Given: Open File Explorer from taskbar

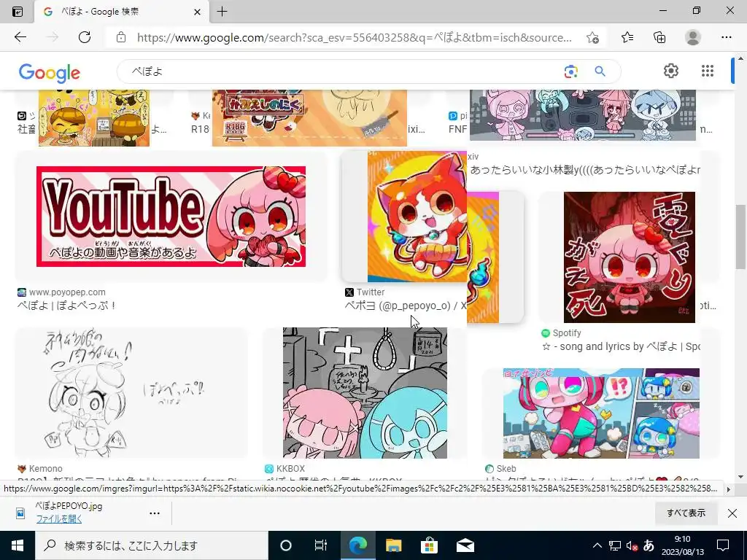Looking at the screenshot, I should pos(393,545).
